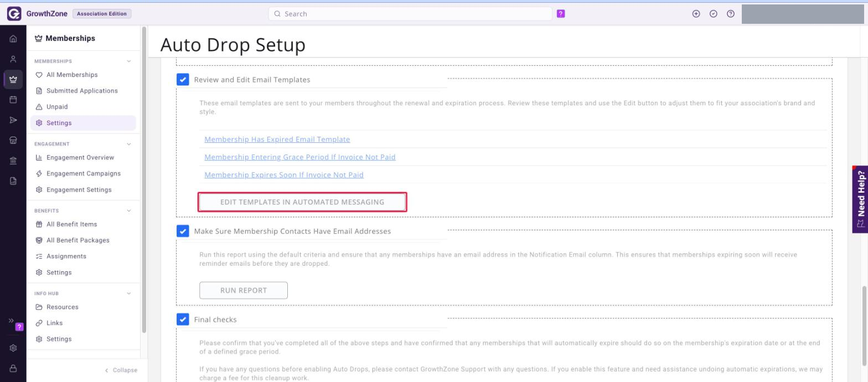Screen dimensions: 868x382
Task: Open the Events calendar icon in rail
Action: click(13, 100)
